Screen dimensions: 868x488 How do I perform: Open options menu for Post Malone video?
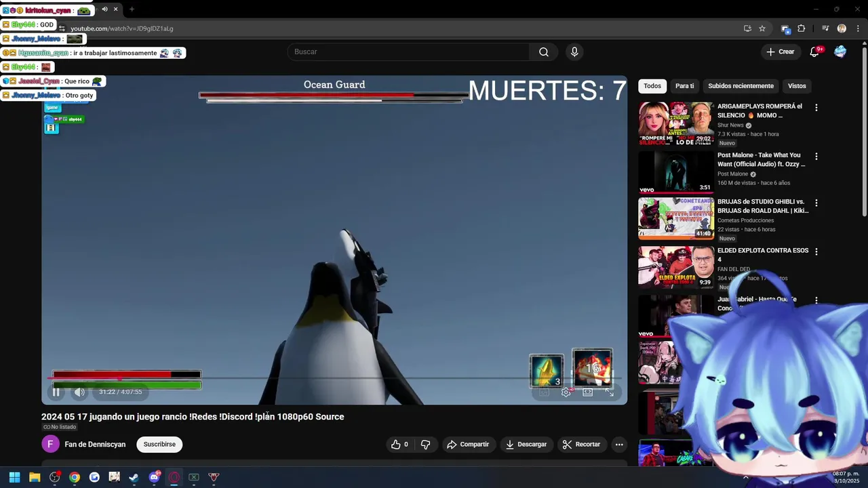coord(816,157)
